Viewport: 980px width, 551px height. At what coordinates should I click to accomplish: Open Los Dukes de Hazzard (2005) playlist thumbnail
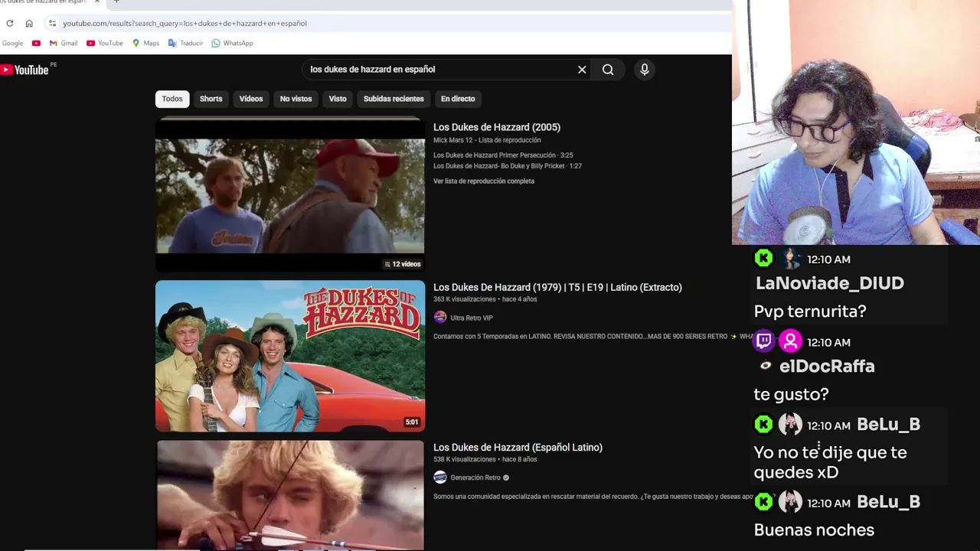point(290,195)
